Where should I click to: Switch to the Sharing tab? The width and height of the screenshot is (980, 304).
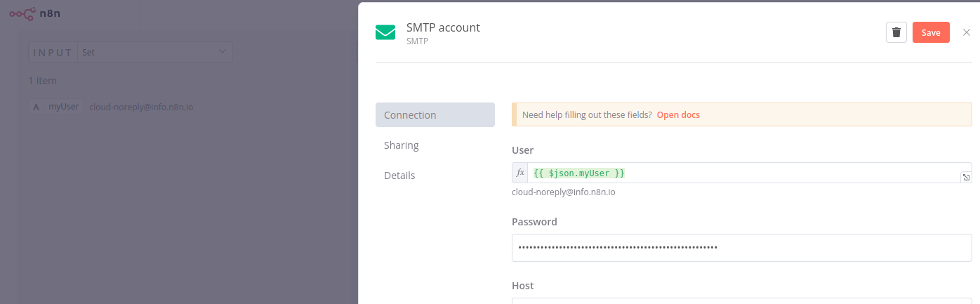402,145
